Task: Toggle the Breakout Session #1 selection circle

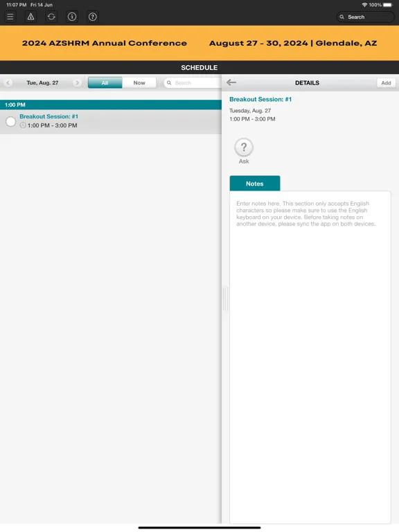Action: 11,121
